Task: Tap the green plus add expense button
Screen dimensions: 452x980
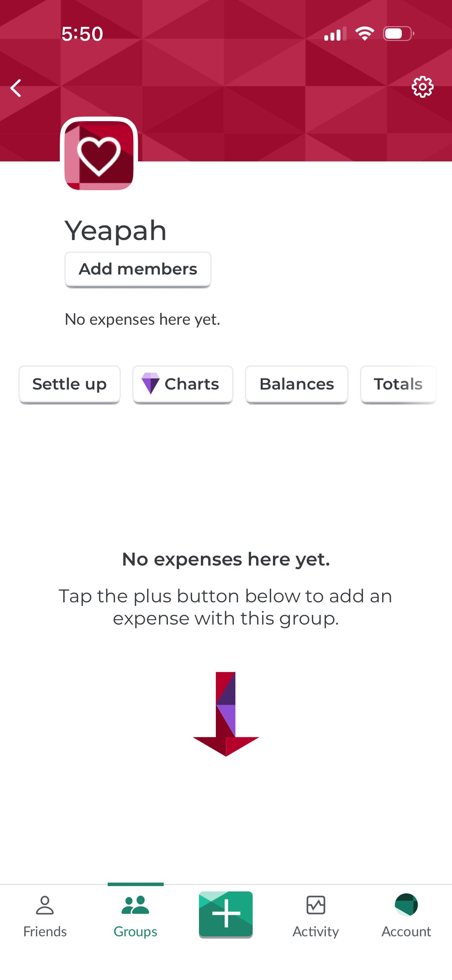Action: tap(226, 914)
